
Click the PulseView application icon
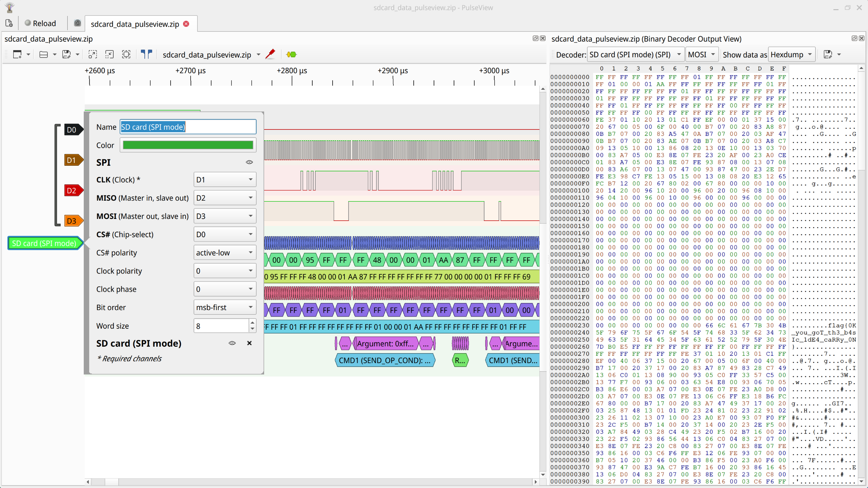coord(10,7)
